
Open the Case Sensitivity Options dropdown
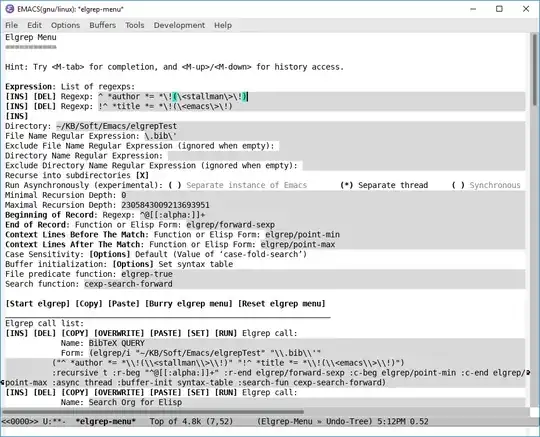(110, 254)
